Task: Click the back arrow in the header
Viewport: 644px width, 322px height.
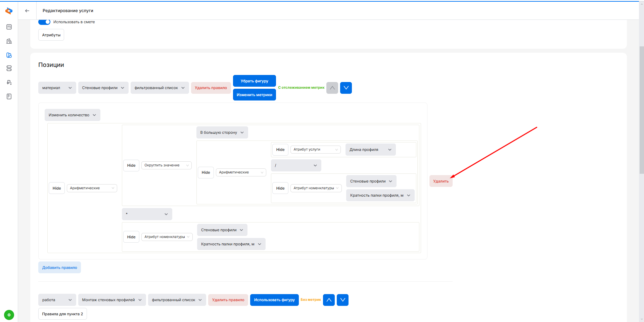Action: point(27,11)
